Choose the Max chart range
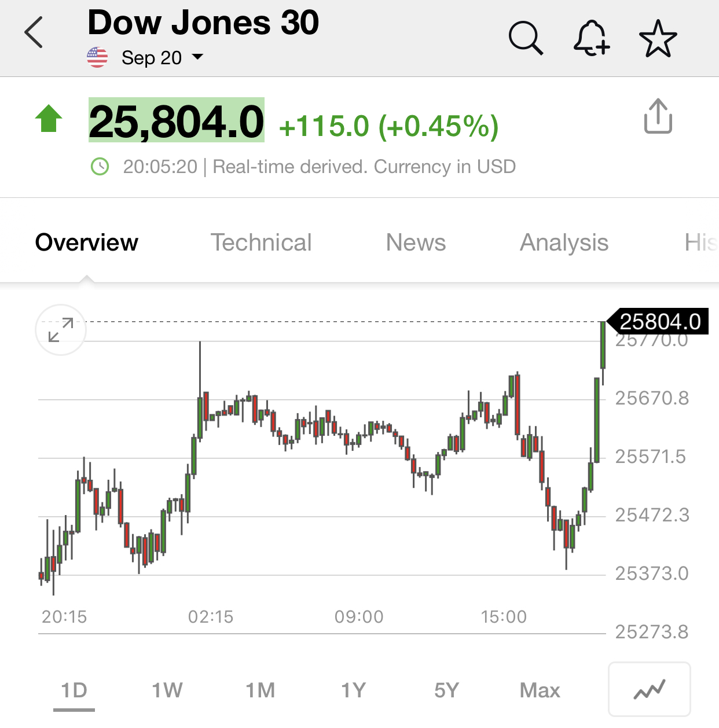The image size is (719, 728). [540, 690]
